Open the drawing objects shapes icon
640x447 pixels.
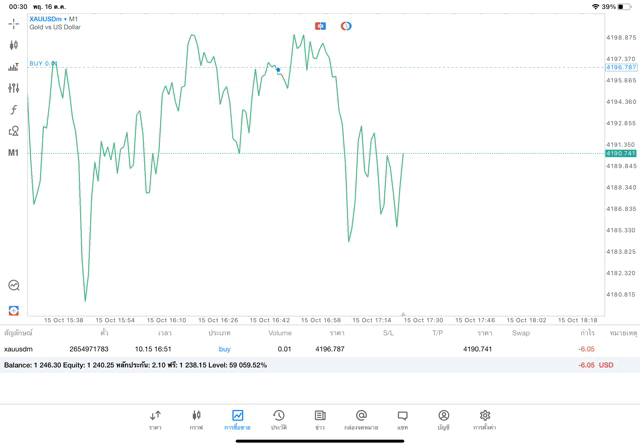(x=14, y=131)
